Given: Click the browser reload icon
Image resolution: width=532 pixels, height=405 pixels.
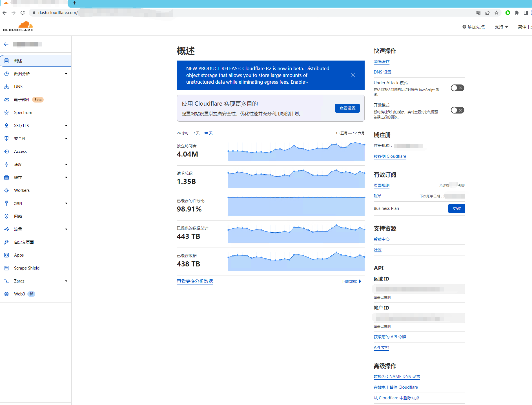Looking at the screenshot, I should pyautogui.click(x=23, y=13).
